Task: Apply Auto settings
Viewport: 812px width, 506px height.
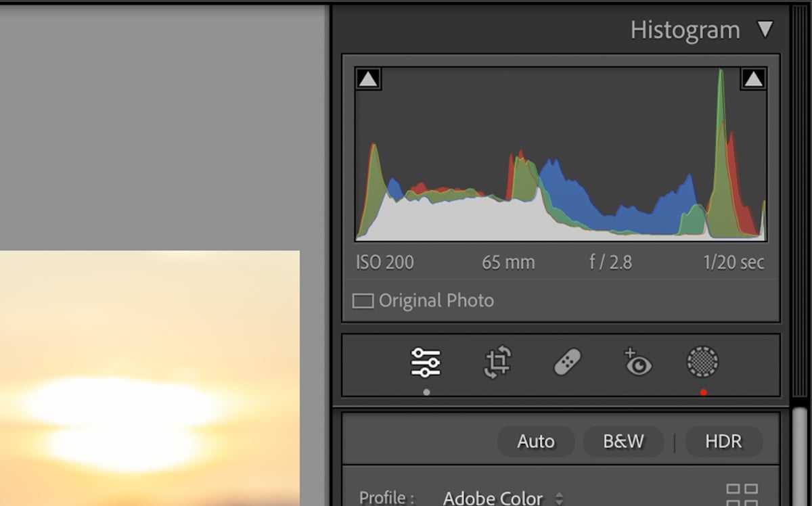Action: [x=535, y=441]
